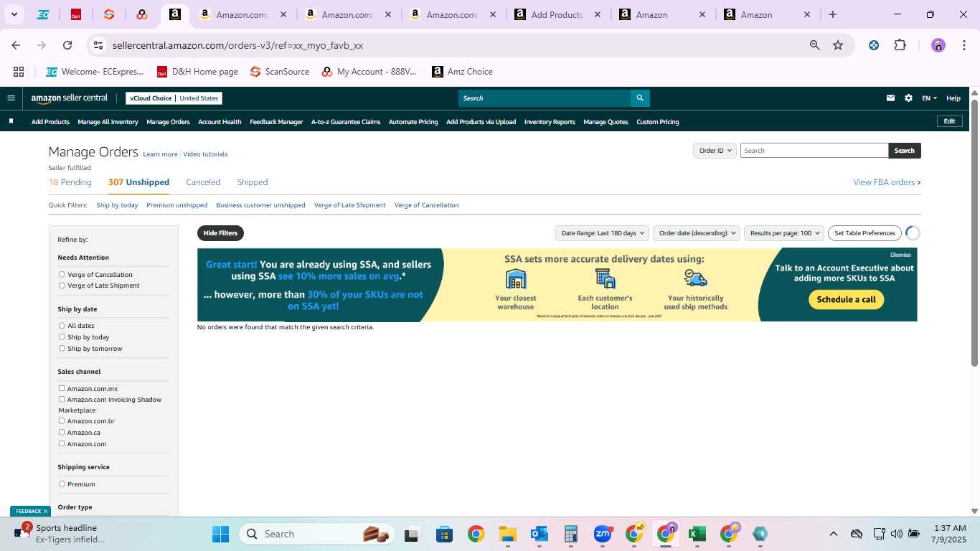Open Calculator from the taskbar
980x551 pixels.
[571, 534]
